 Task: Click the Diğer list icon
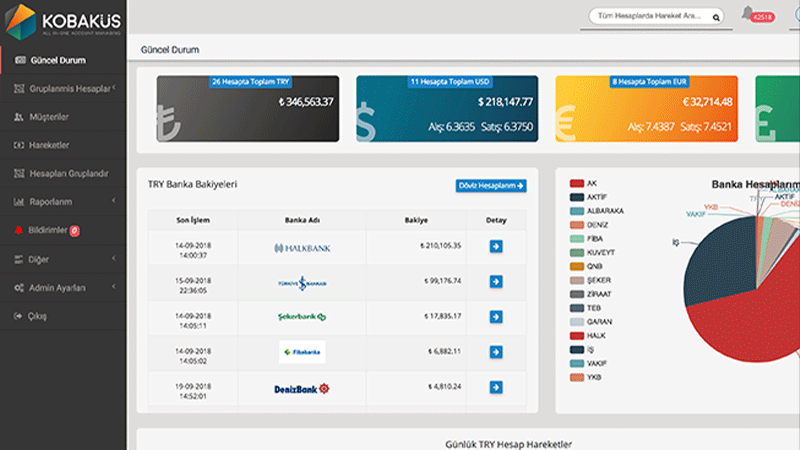[x=19, y=259]
